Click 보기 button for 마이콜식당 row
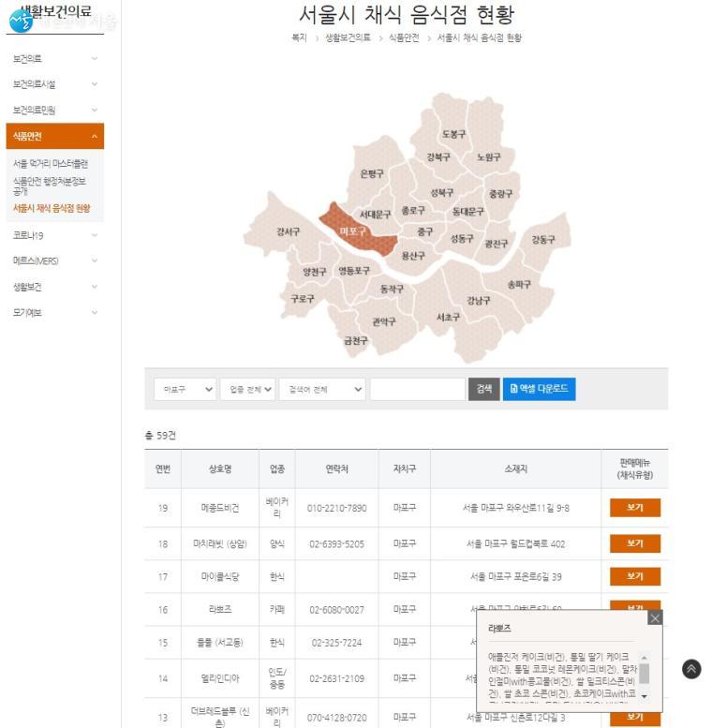Screen dimensions: 712x728 click(x=634, y=576)
